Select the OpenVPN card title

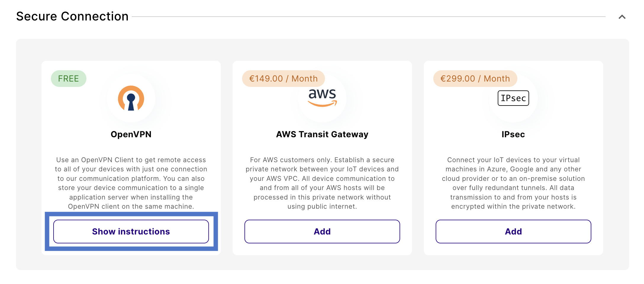131,134
